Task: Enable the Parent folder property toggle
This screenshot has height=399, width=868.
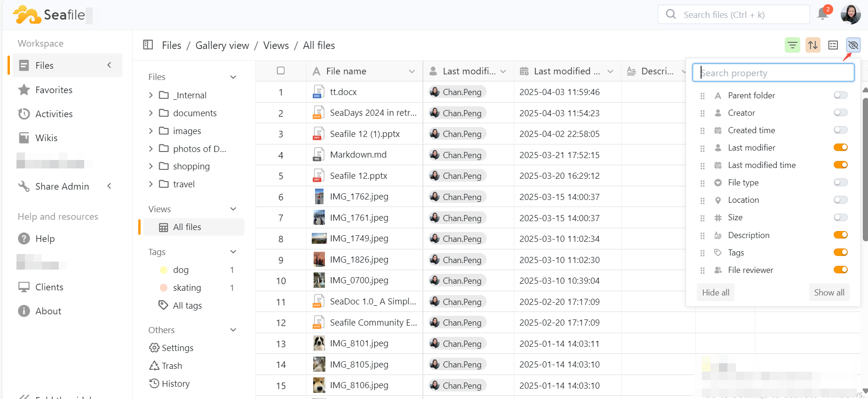Action: tap(840, 96)
